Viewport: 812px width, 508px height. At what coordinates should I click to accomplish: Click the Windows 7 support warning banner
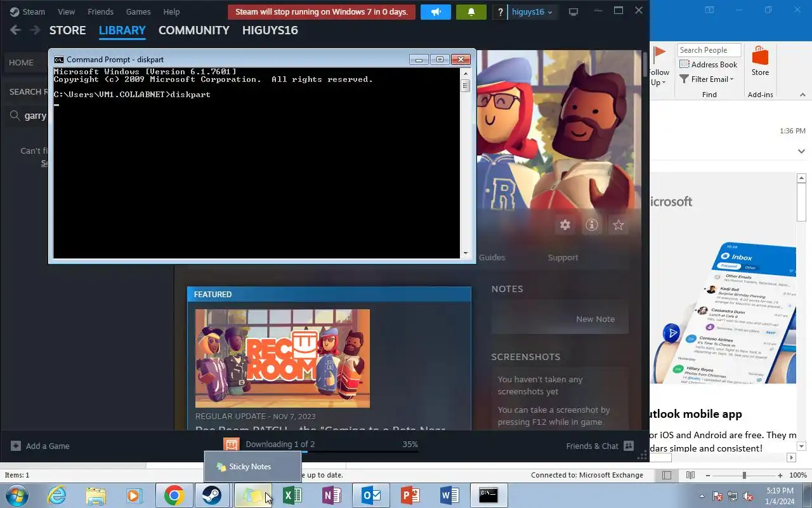[x=322, y=12]
